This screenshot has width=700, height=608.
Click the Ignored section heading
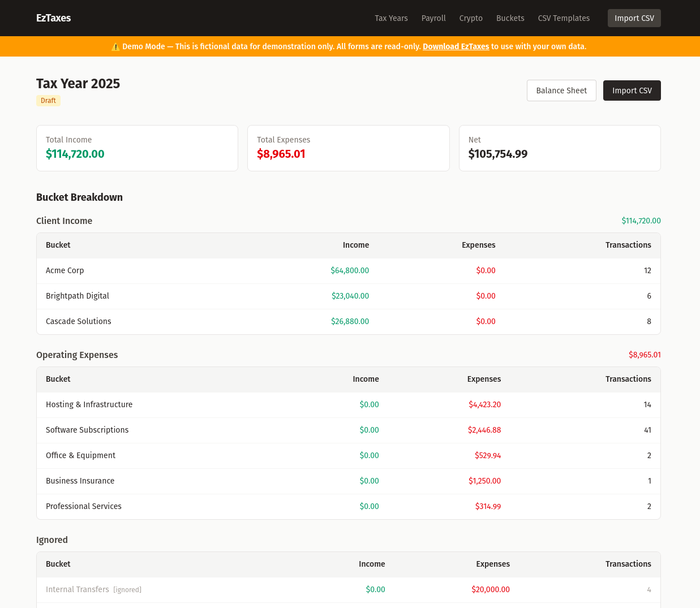tap(52, 540)
